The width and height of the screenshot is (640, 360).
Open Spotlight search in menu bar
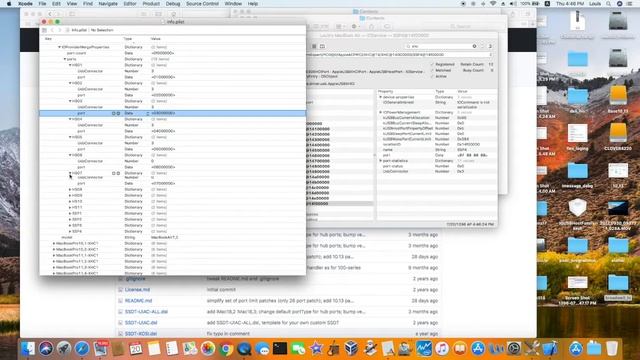pos(609,4)
